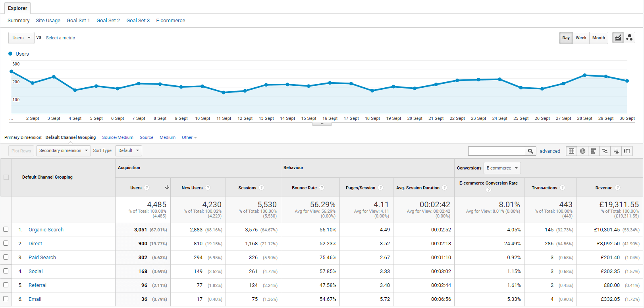Check the Paid Search row checkbox

tap(6, 257)
